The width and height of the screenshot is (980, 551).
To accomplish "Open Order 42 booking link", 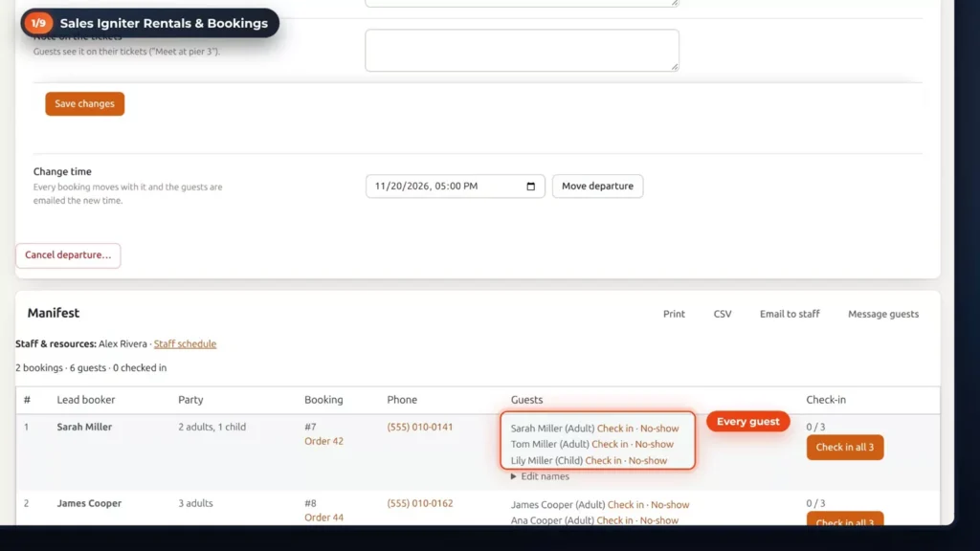I will click(323, 441).
